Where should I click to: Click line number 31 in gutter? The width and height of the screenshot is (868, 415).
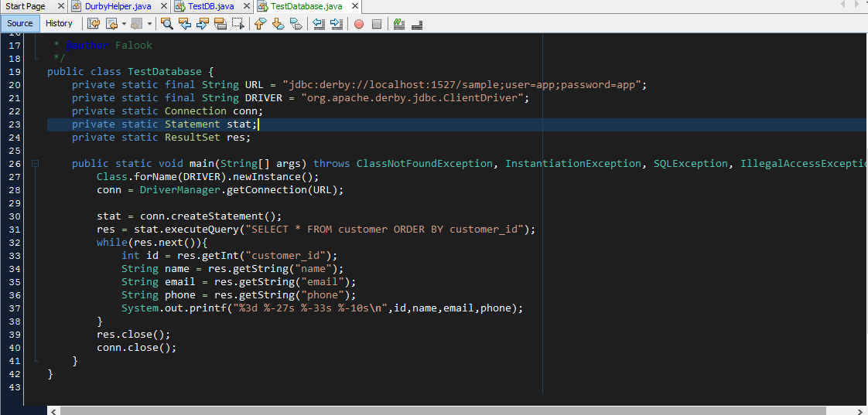pyautogui.click(x=15, y=230)
